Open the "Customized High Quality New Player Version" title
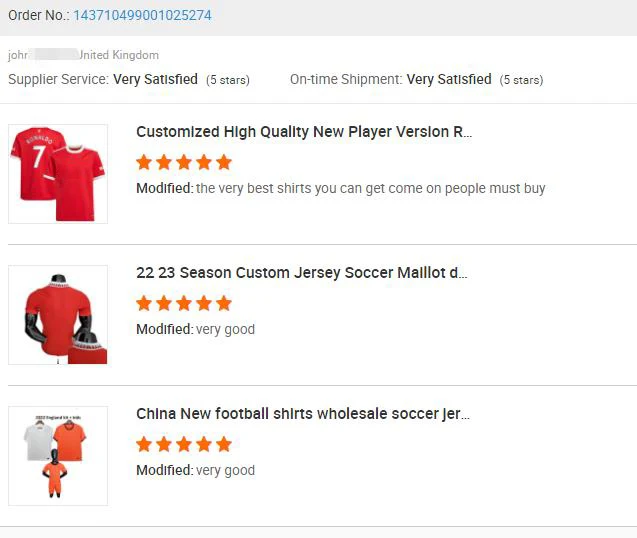 [x=303, y=132]
